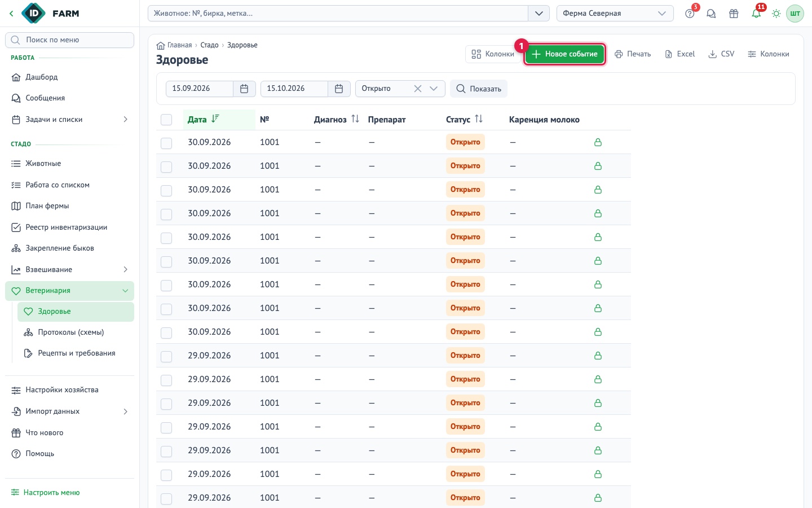
Task: Open the help question mark icon
Action: [x=690, y=14]
